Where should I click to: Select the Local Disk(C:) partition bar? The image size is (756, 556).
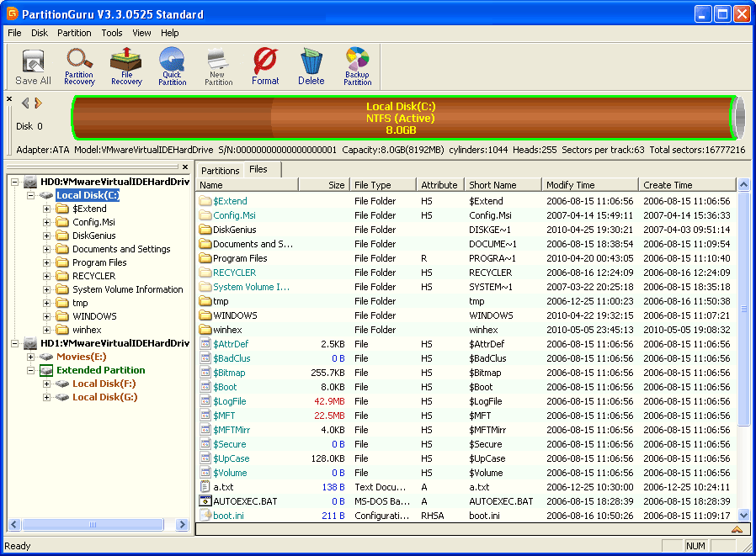403,118
